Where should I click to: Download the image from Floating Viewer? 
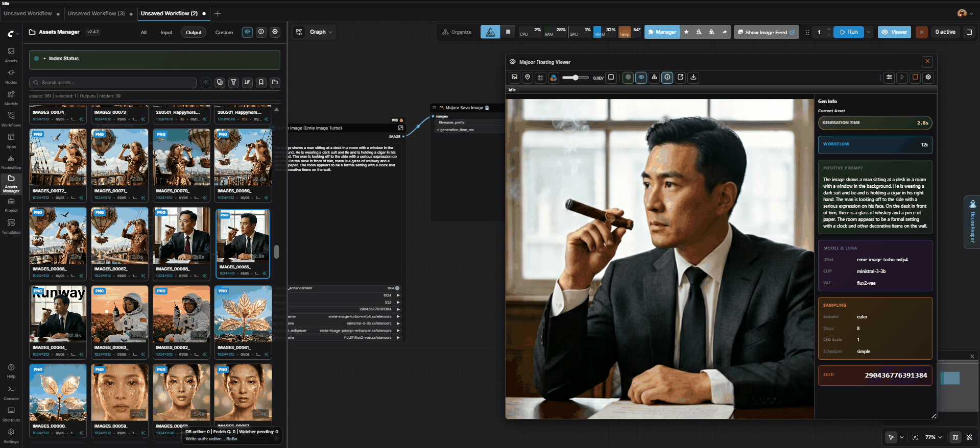pyautogui.click(x=693, y=77)
